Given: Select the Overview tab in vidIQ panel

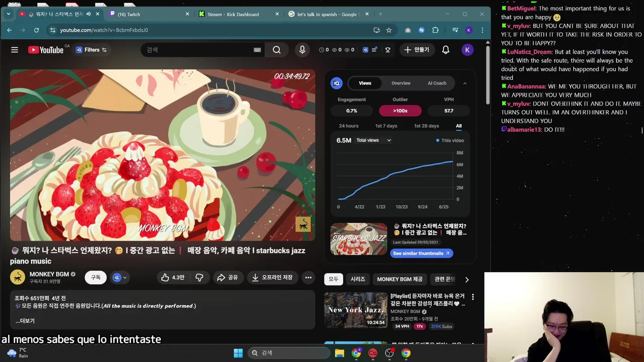Looking at the screenshot, I should 401,83.
